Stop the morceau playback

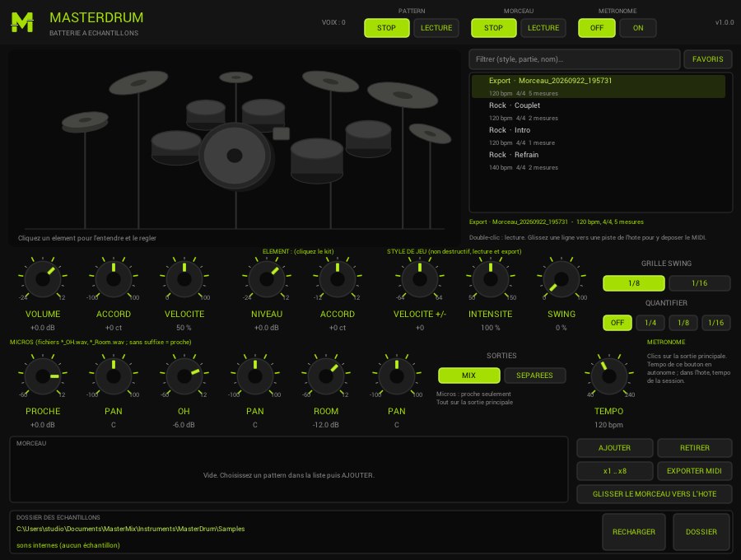[x=493, y=28]
